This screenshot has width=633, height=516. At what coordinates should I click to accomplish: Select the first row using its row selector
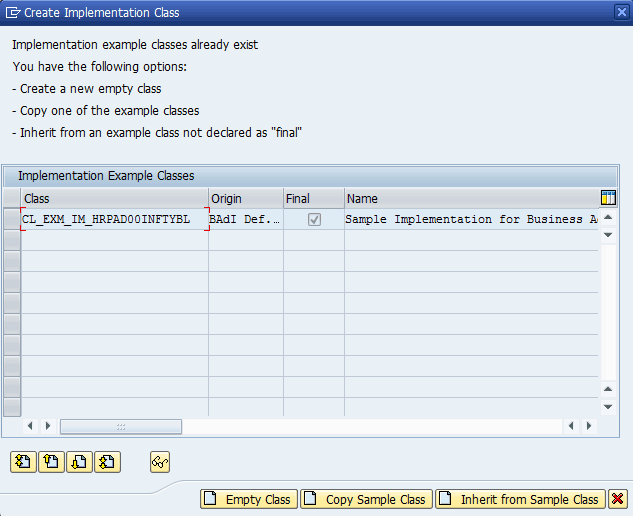11,219
